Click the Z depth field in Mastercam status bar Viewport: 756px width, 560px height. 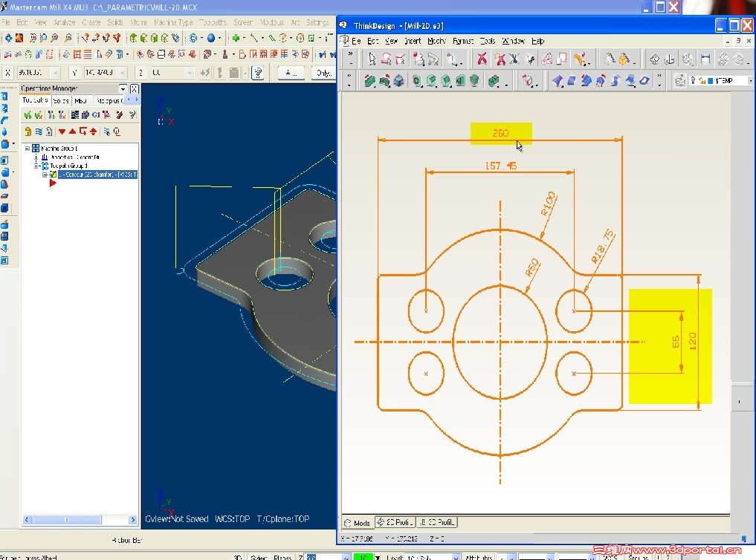(324, 557)
